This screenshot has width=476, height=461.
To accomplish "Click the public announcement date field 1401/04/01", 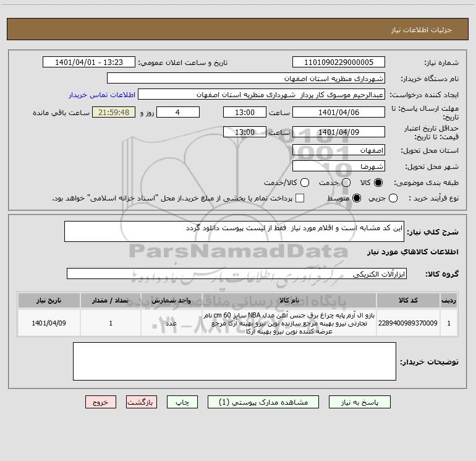I will point(89,62).
